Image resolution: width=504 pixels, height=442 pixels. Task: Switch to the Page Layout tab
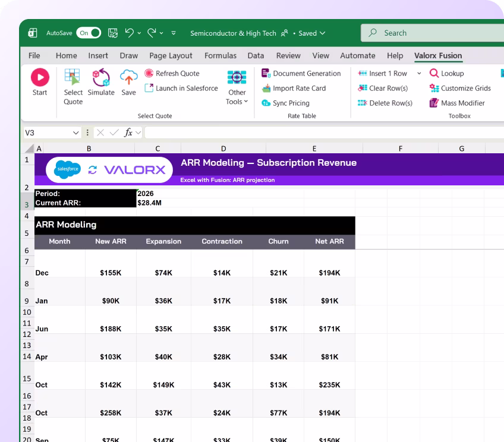(171, 56)
